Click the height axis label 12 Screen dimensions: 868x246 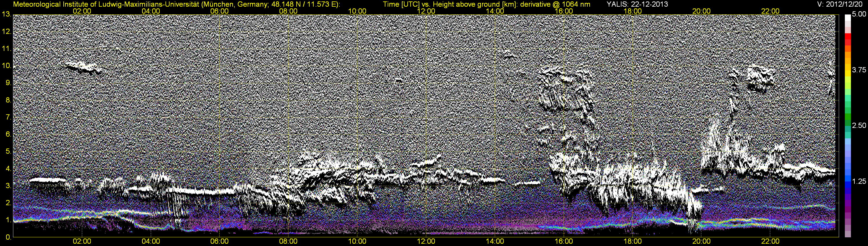pyautogui.click(x=6, y=32)
